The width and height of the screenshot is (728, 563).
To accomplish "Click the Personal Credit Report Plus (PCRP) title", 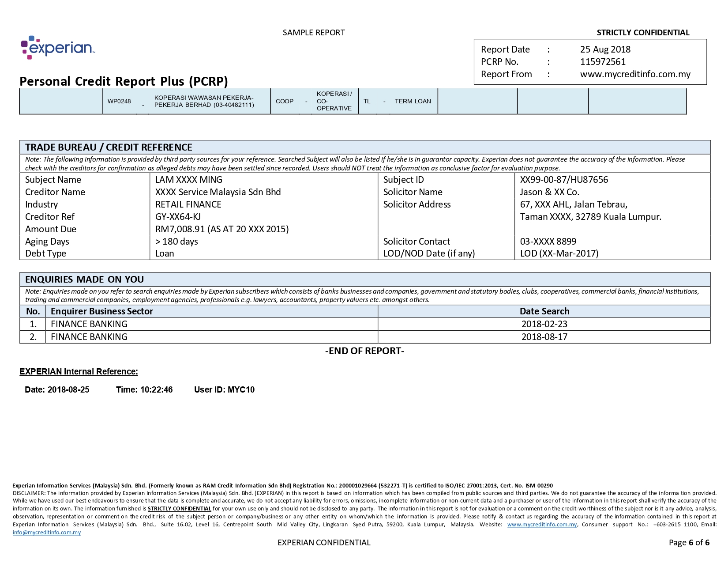I will pos(124,81).
